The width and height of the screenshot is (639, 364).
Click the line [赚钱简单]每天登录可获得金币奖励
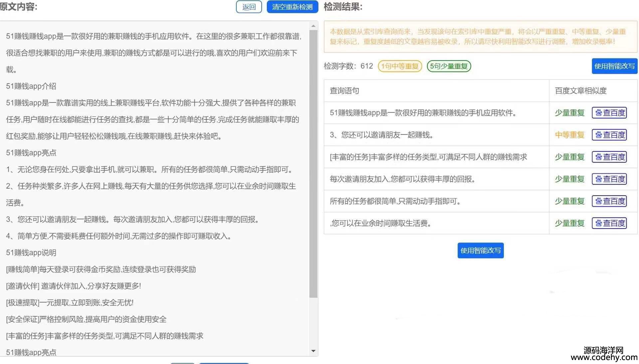tap(101, 269)
